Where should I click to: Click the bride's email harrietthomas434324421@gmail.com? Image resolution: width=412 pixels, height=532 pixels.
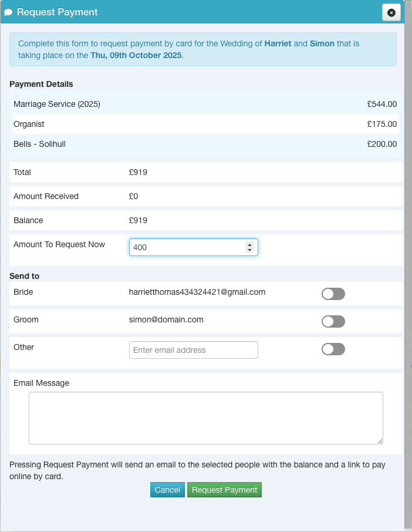197,292
